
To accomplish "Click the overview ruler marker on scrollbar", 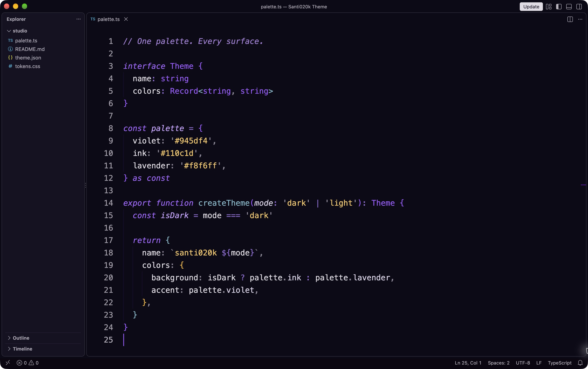I will (583, 185).
